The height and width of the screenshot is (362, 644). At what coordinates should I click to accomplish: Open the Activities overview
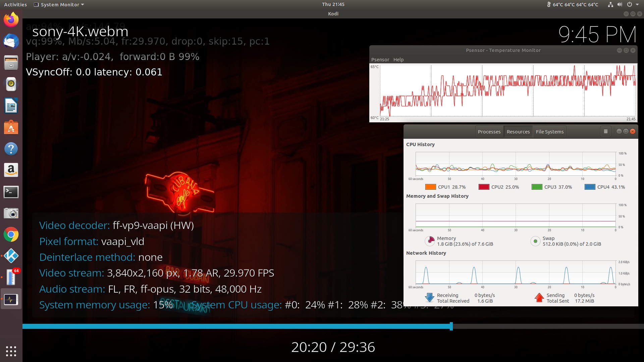(x=15, y=5)
